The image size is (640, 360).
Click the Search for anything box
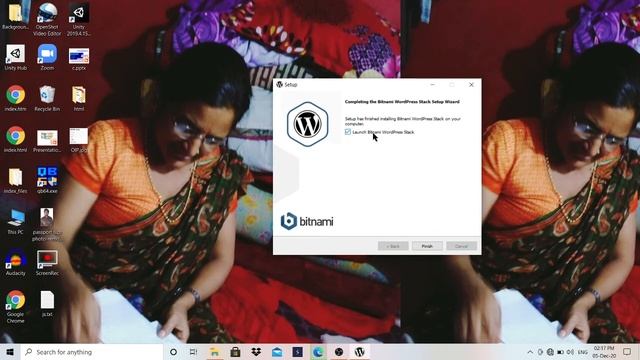(x=91, y=352)
